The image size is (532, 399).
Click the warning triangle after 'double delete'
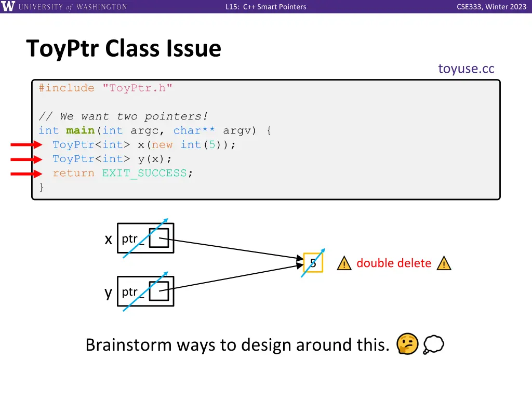pyautogui.click(x=444, y=263)
